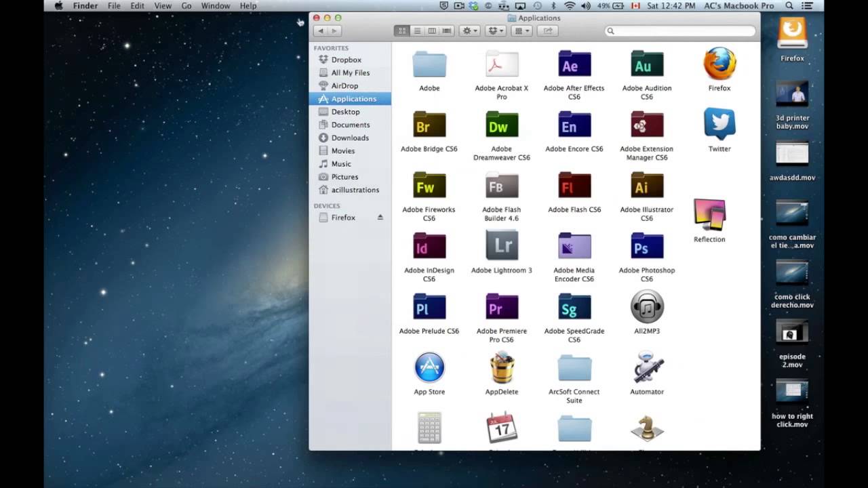
Task: Select the App Store icon
Action: [429, 367]
